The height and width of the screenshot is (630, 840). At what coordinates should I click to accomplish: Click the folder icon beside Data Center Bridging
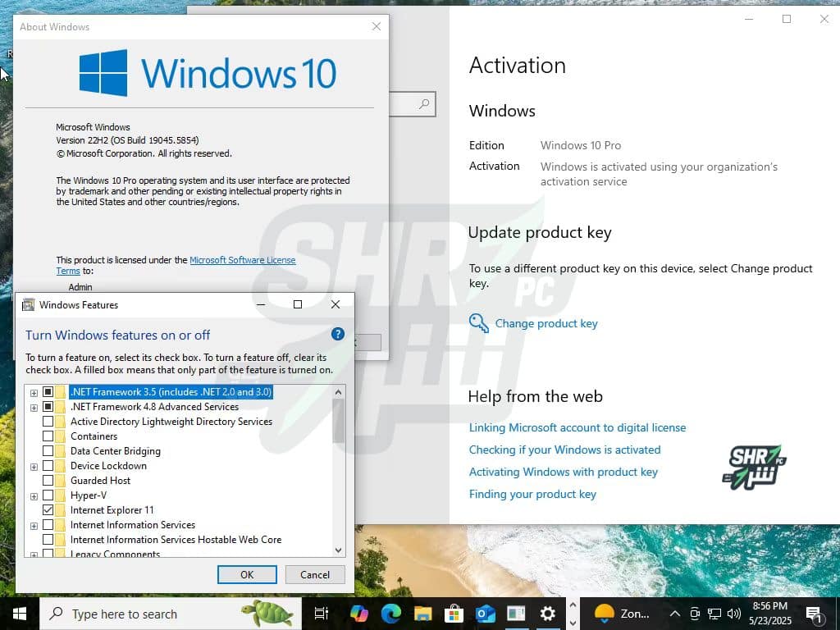click(61, 451)
